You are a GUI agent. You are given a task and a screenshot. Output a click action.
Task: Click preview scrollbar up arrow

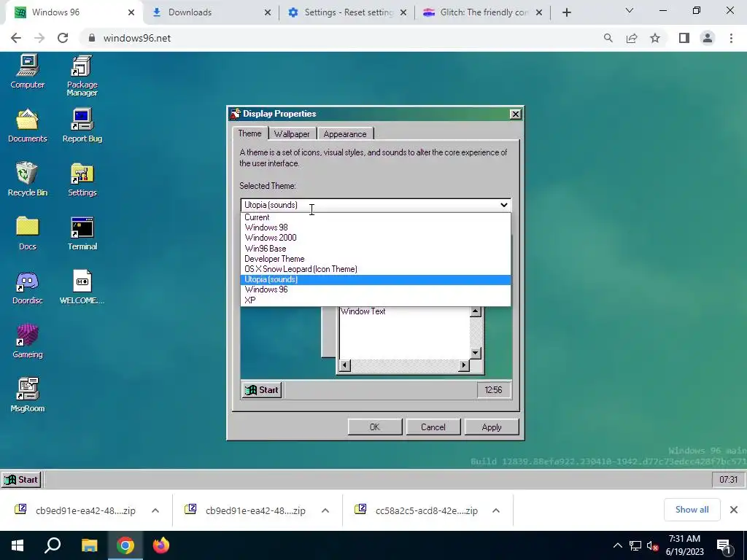475,312
